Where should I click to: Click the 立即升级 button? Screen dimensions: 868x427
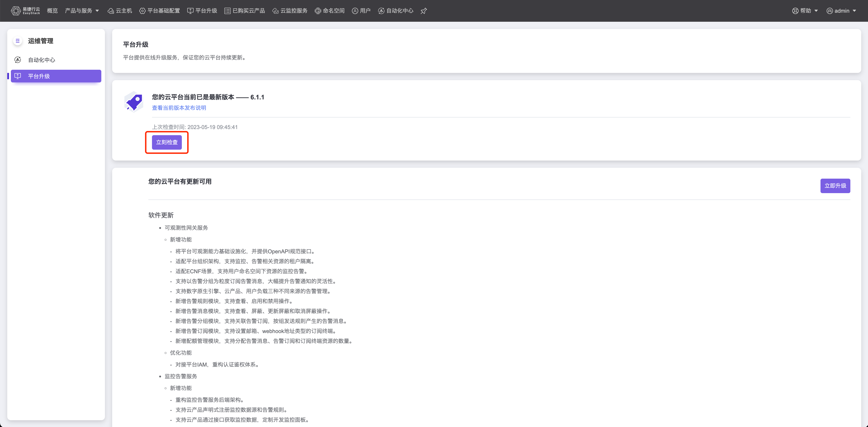tap(835, 186)
